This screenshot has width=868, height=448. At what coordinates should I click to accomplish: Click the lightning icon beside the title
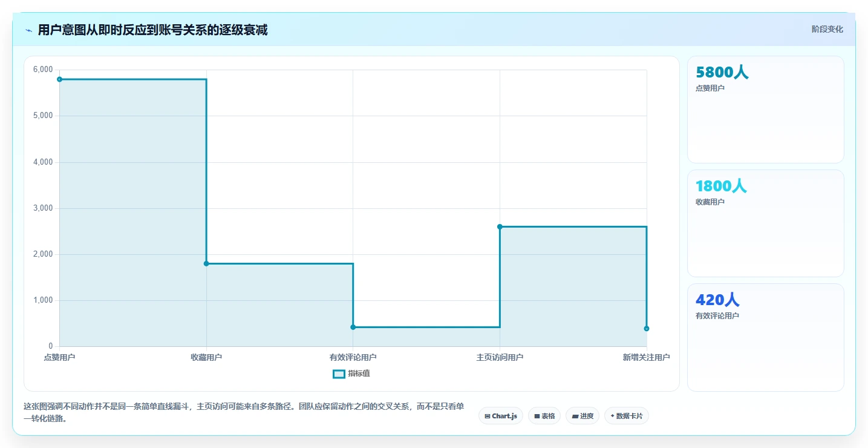[x=29, y=30]
